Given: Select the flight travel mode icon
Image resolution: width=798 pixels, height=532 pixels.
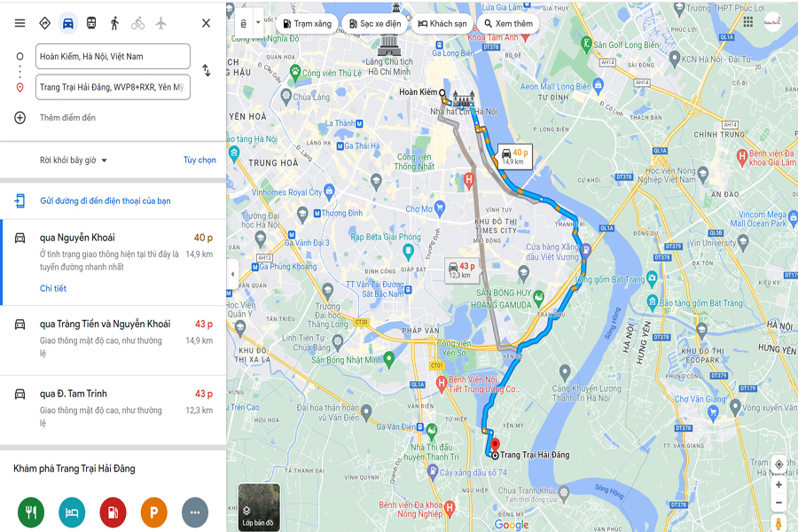Looking at the screenshot, I should click(x=160, y=23).
